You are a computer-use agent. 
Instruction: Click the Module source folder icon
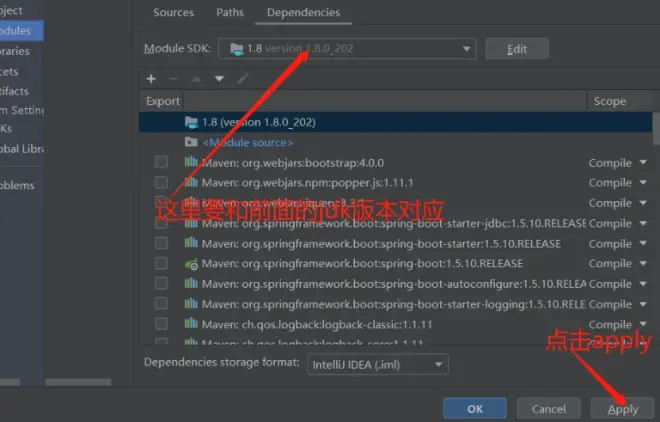tap(193, 142)
